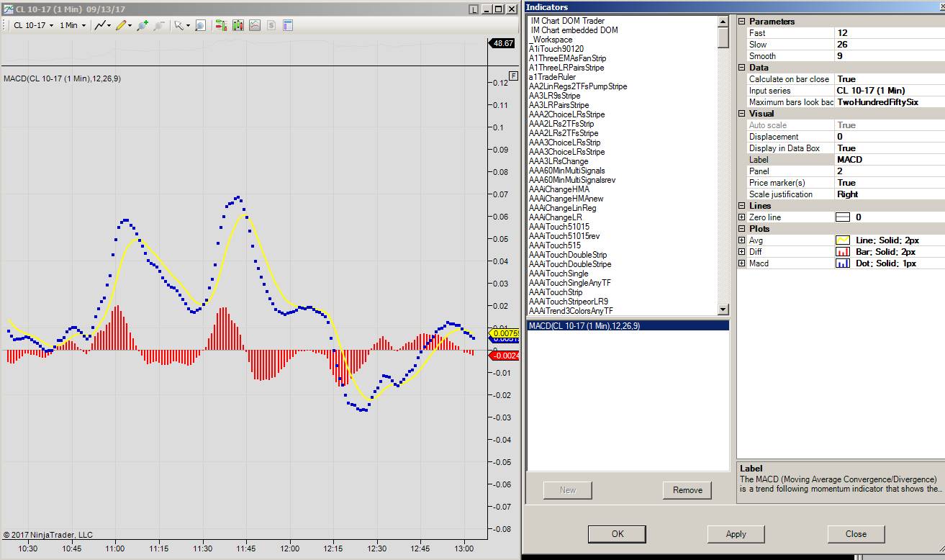Image resolution: width=945 pixels, height=560 pixels.
Task: Open the candlestick data series icon
Action: click(x=238, y=25)
